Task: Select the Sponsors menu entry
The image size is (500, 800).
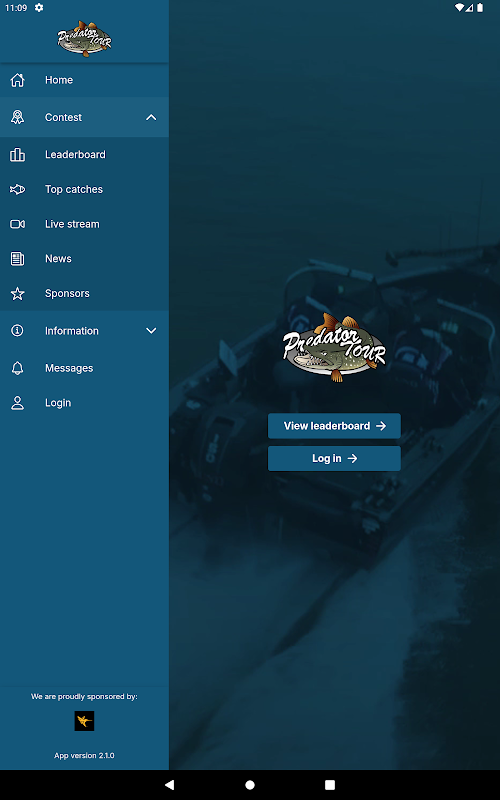Action: (x=84, y=293)
